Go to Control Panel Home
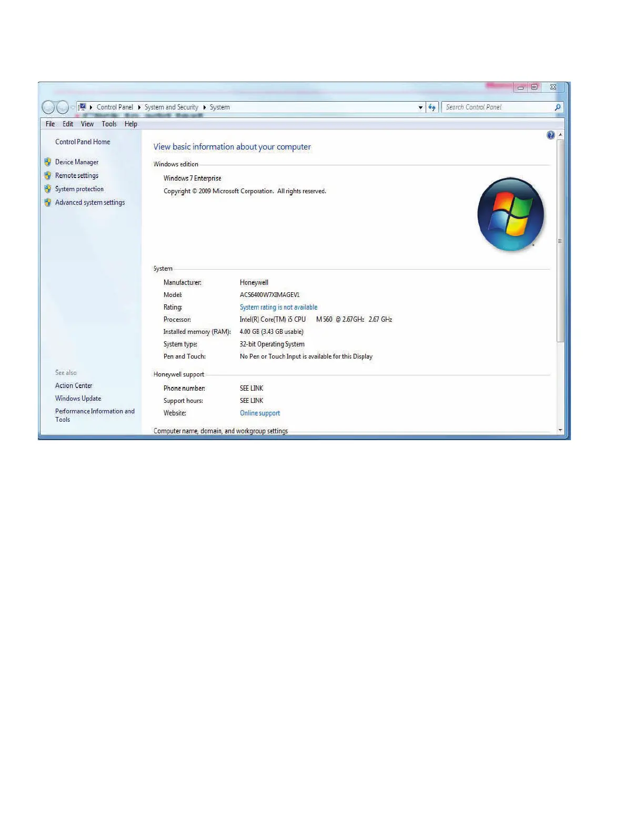Viewport: 644px width, 834px height. (x=83, y=142)
